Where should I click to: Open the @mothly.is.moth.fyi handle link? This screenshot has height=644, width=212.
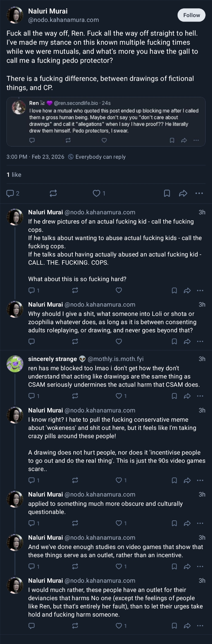click(x=116, y=359)
